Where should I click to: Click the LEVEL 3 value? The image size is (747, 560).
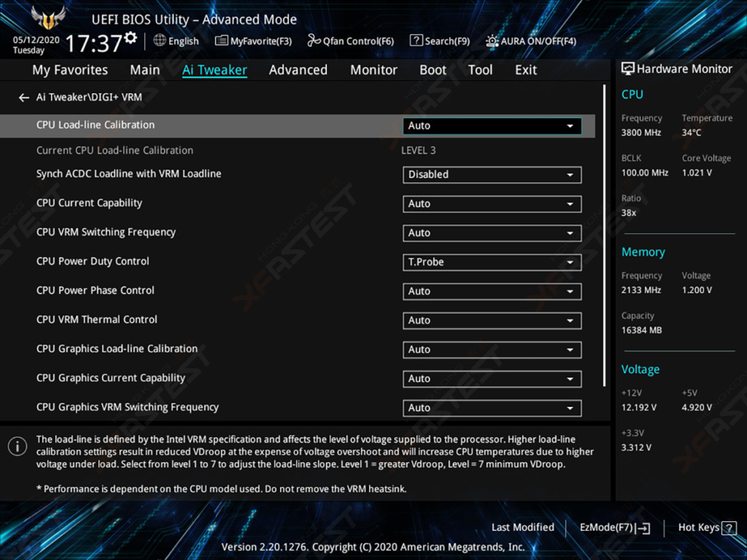[x=418, y=150]
